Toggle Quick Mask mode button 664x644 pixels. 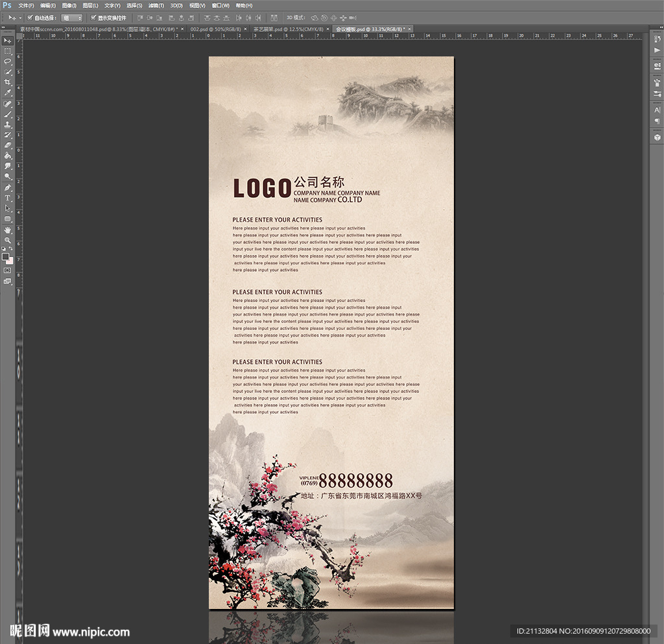[x=8, y=270]
